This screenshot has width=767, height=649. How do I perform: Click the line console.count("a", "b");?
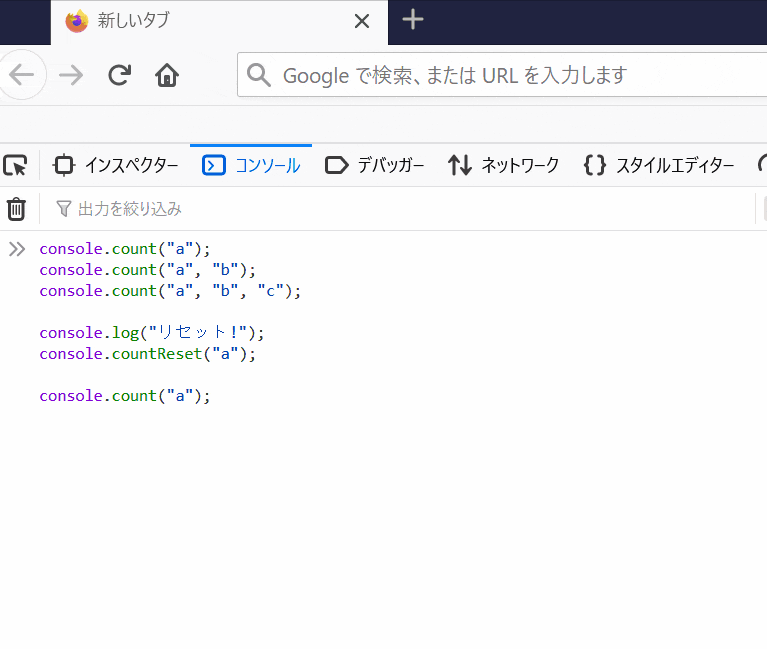pos(148,270)
